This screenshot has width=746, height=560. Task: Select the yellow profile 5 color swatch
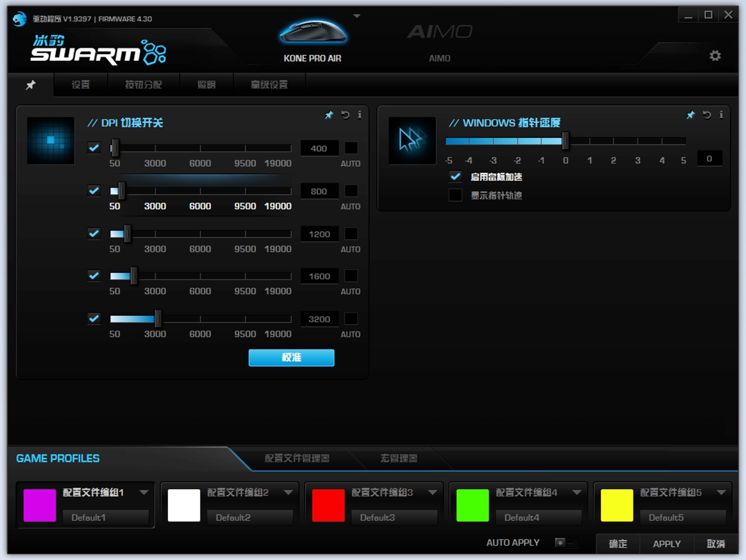pyautogui.click(x=617, y=505)
